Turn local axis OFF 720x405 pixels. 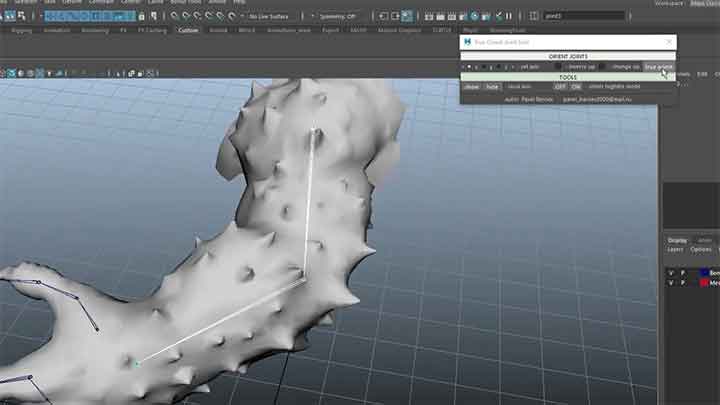(x=560, y=87)
